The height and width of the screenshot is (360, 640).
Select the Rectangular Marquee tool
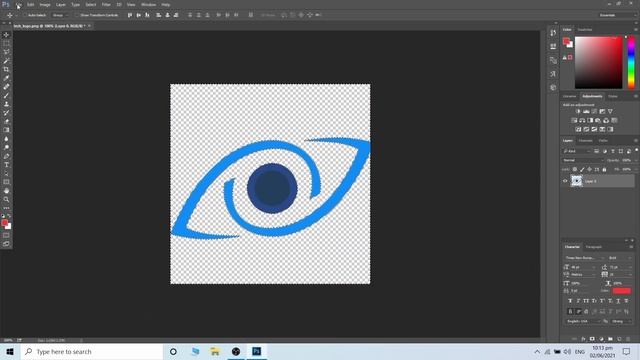click(x=6, y=43)
